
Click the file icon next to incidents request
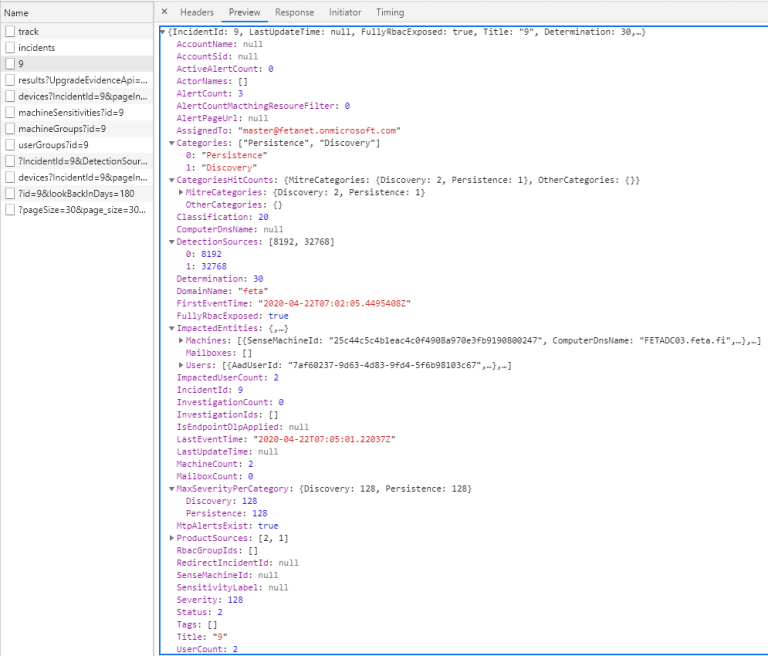tap(10, 48)
